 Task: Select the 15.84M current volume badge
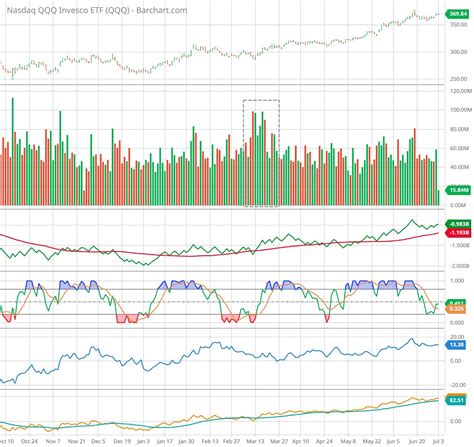tap(458, 190)
